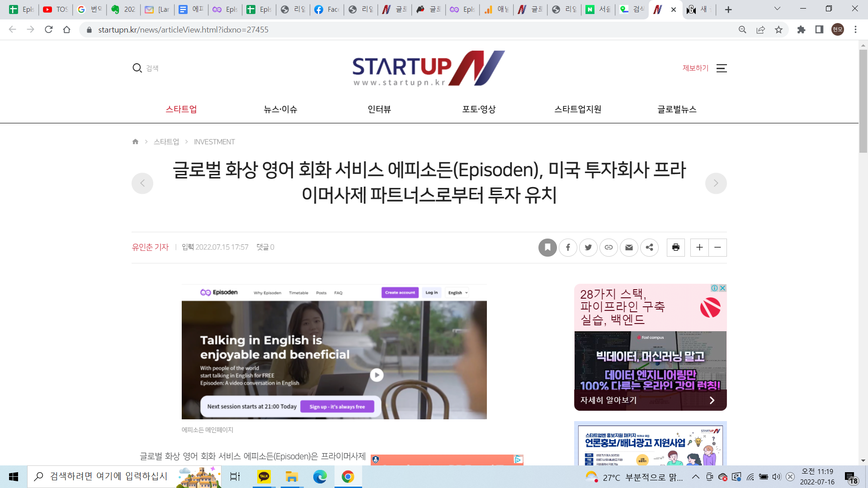Image resolution: width=868 pixels, height=488 pixels.
Task: Open the share options icon
Action: click(x=650, y=247)
